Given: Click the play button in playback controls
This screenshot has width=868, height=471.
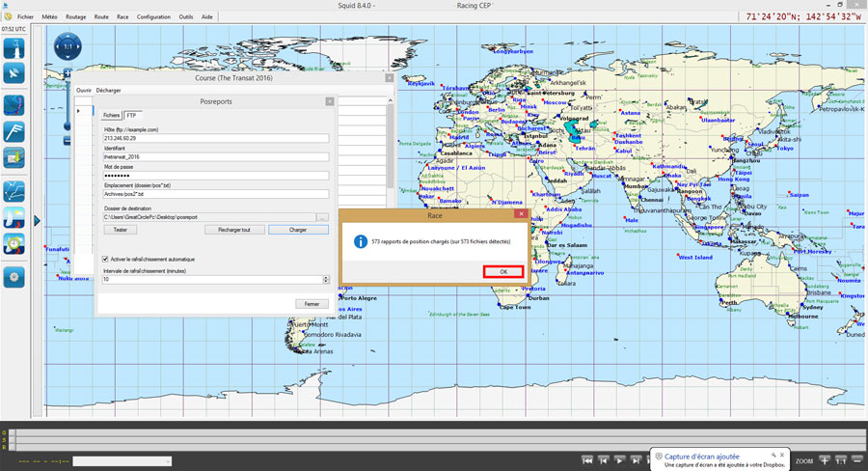Looking at the screenshot, I should [620, 460].
